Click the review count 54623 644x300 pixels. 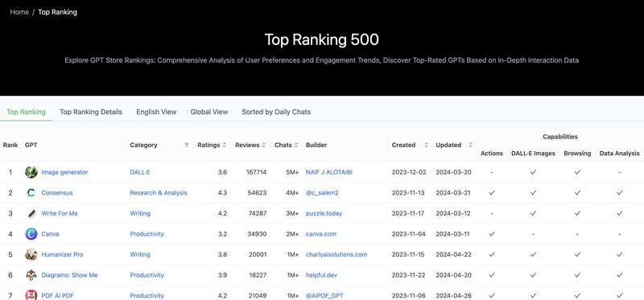pos(257,193)
